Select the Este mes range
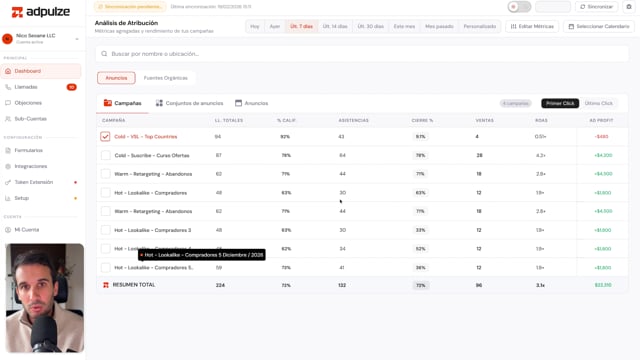 [404, 26]
